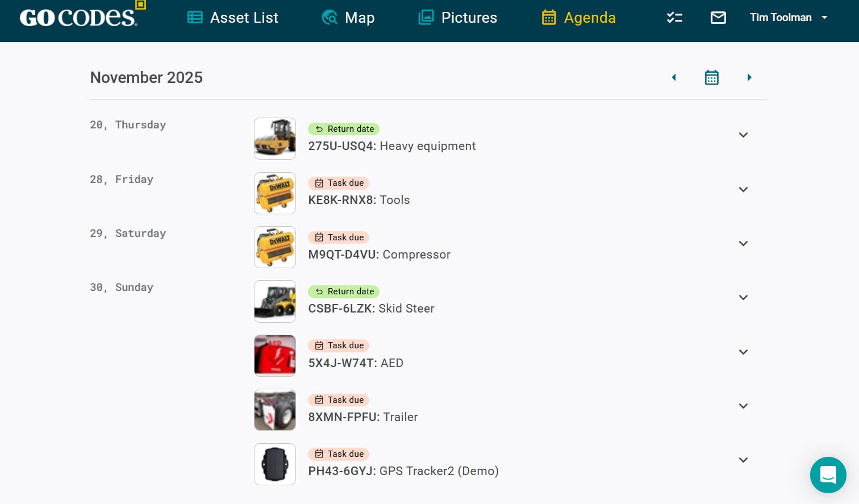The image size is (859, 504).
Task: Switch to the Asset List tab
Action: [x=233, y=18]
